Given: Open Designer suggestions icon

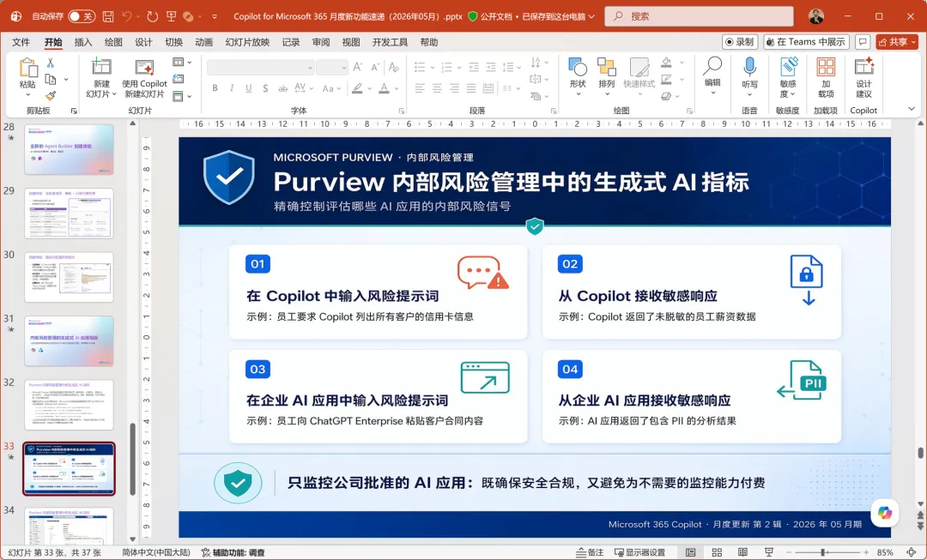Looking at the screenshot, I should (x=863, y=67).
